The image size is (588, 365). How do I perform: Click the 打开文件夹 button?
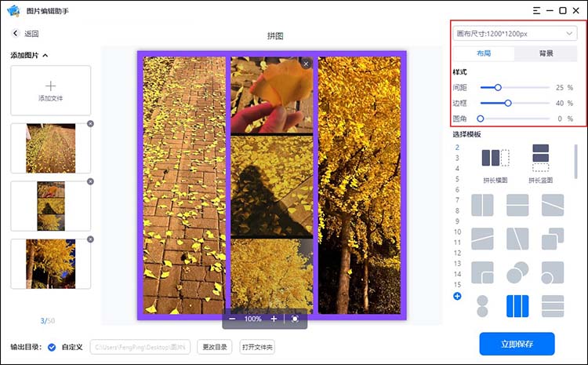(257, 347)
